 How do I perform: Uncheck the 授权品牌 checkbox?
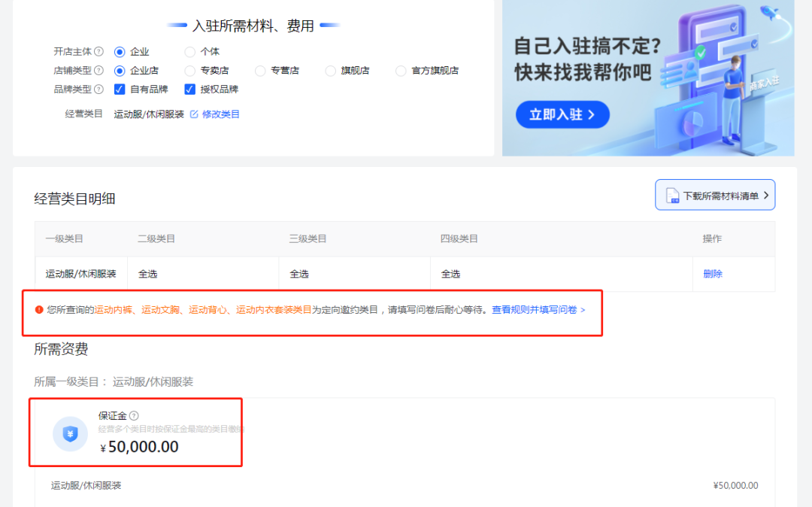pos(190,89)
